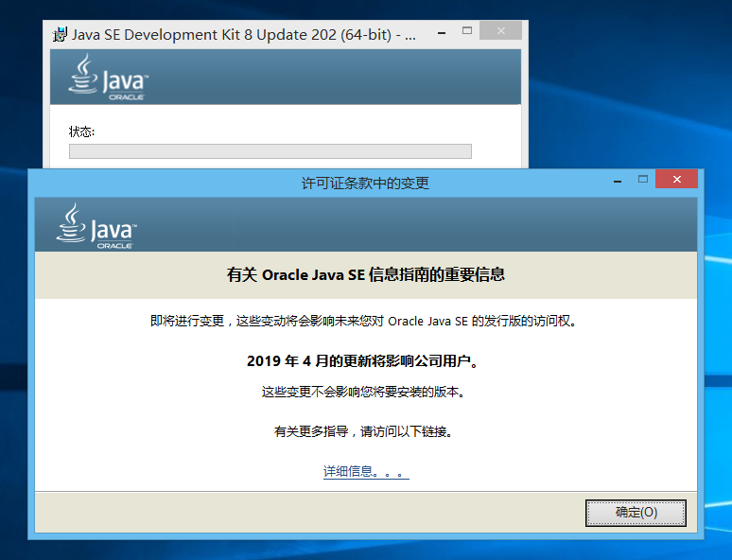Click the 状态 label in installer

click(82, 131)
